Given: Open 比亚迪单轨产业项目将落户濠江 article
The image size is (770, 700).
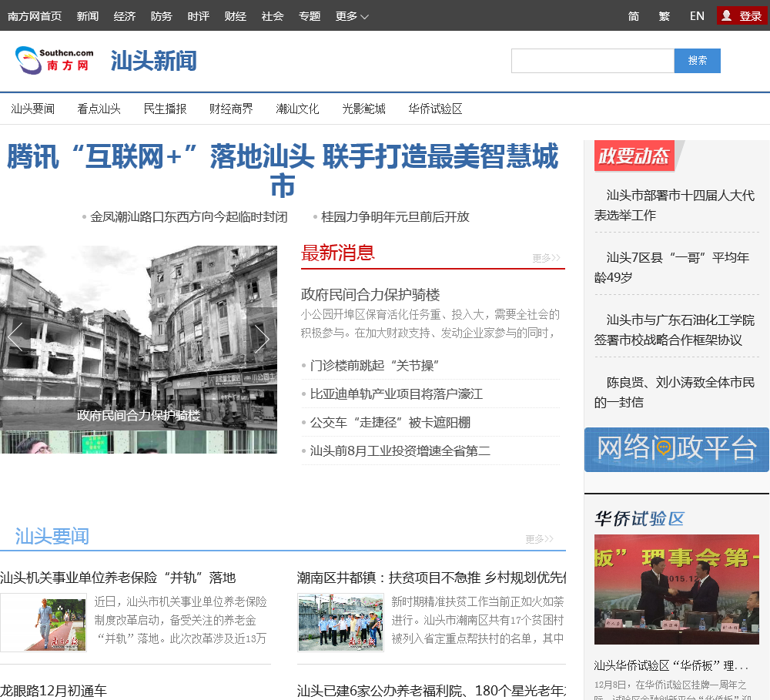Looking at the screenshot, I should click(x=397, y=394).
